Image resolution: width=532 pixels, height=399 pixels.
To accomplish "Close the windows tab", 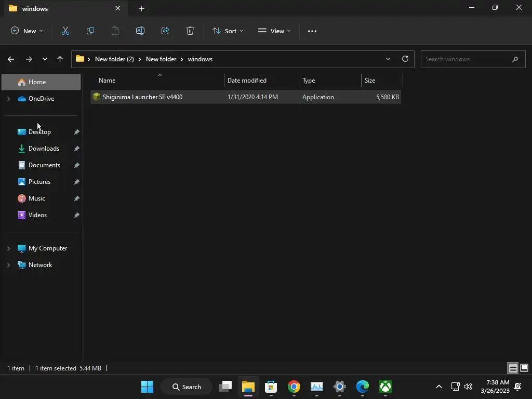I will (118, 8).
